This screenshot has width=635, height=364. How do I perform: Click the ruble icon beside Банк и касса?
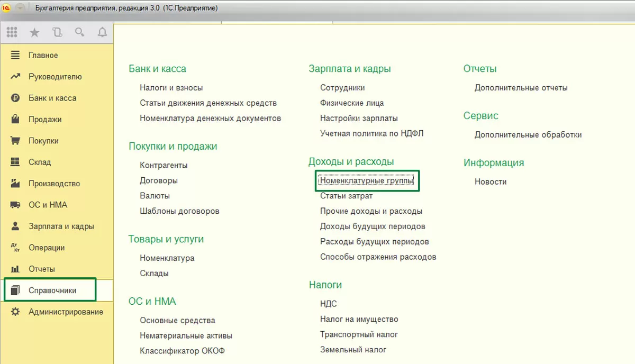pos(15,98)
